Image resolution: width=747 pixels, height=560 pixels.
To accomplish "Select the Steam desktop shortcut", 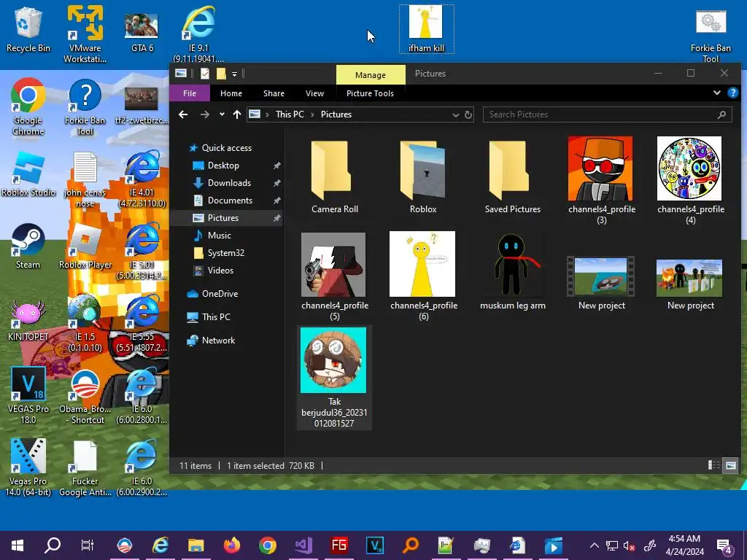I will pyautogui.click(x=28, y=246).
